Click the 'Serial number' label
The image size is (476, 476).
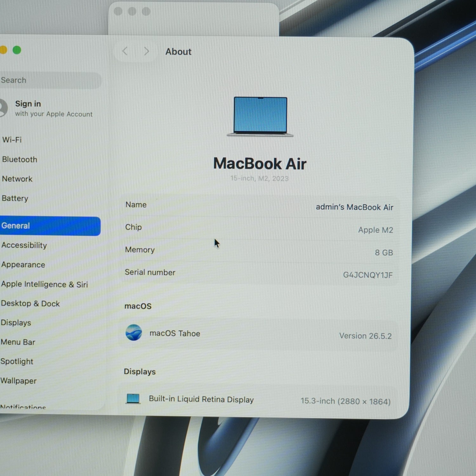(x=150, y=272)
